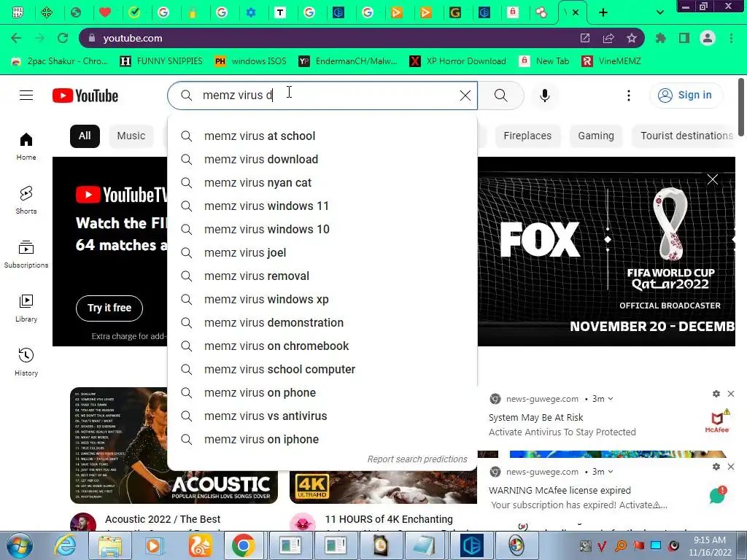The image size is (747, 560).
Task: Bookmark this page with the star icon
Action: (x=632, y=38)
